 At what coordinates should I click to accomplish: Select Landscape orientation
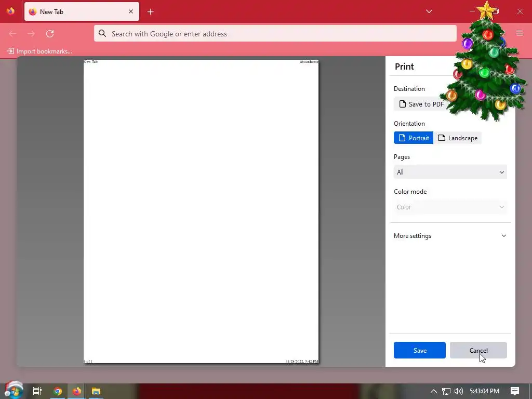[x=458, y=138]
